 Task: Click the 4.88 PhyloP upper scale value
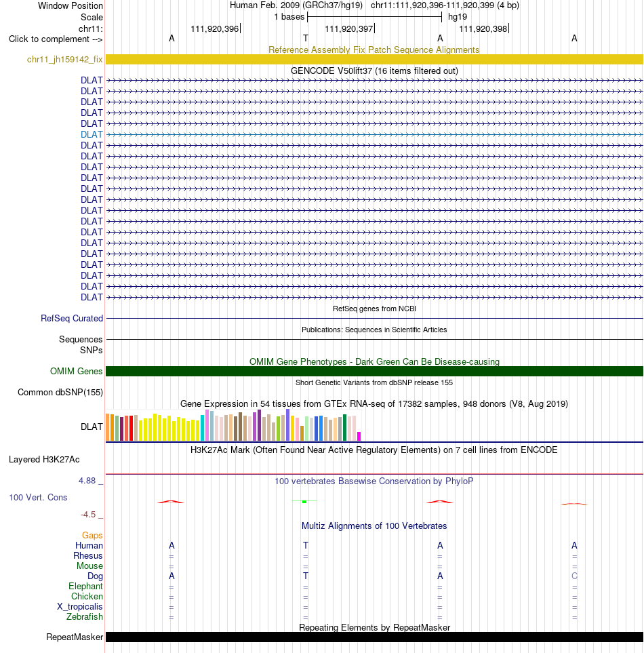pos(87,481)
